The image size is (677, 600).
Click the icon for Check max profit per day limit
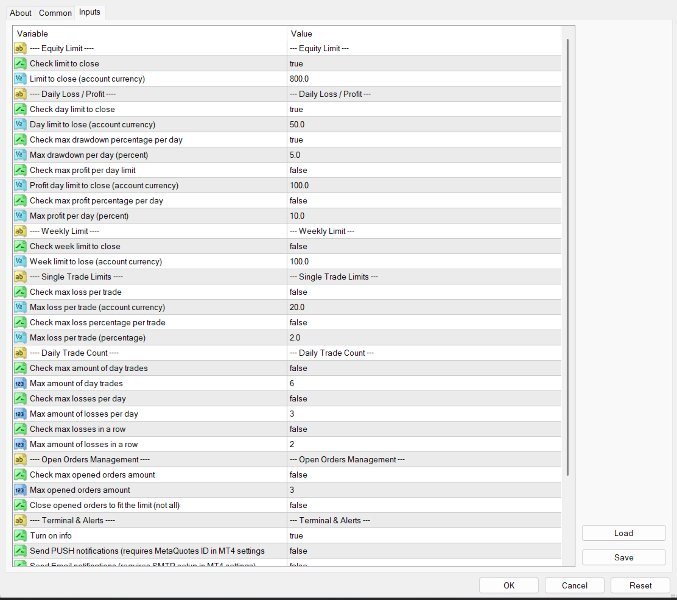click(20, 170)
